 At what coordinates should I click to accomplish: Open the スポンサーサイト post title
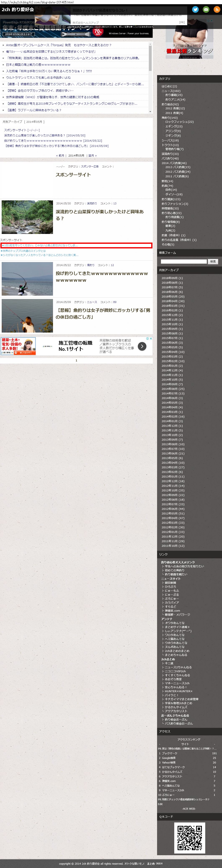click(x=73, y=175)
